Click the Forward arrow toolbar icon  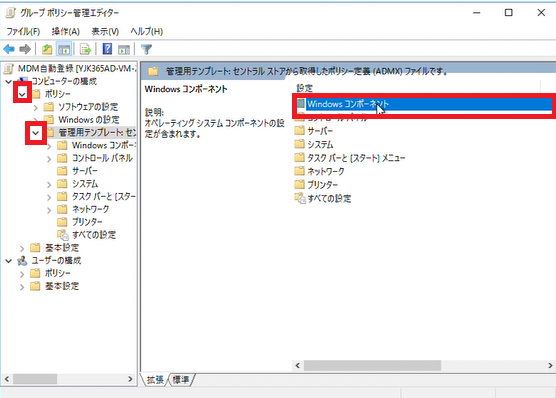coord(25,49)
